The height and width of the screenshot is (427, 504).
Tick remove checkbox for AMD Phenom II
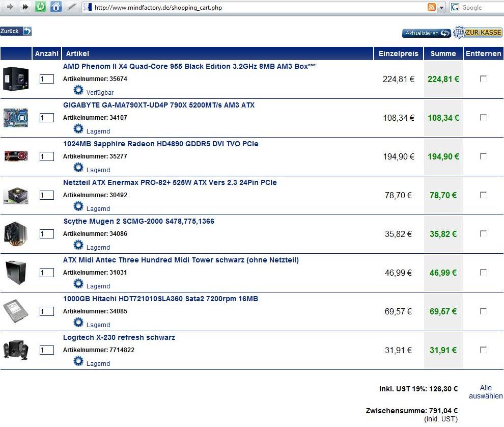(483, 79)
